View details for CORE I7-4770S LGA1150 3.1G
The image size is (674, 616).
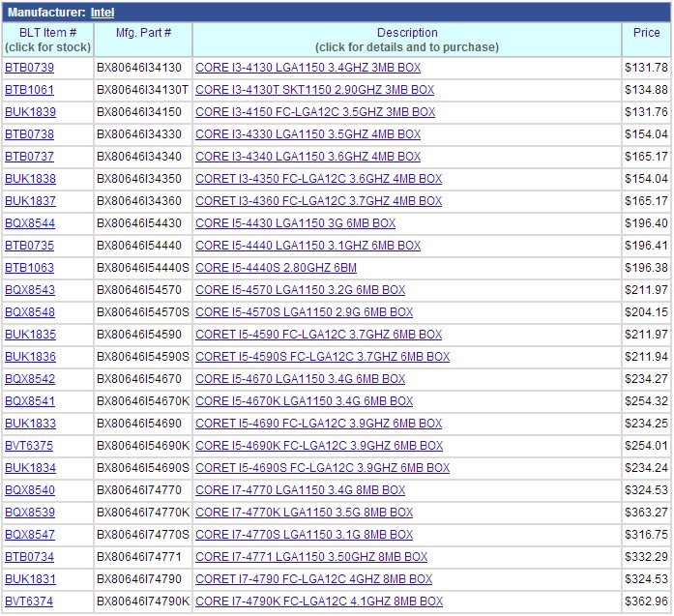(x=304, y=535)
